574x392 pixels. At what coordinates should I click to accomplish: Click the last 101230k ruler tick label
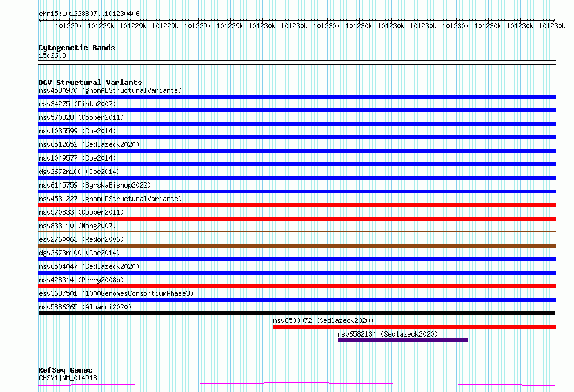[552, 26]
